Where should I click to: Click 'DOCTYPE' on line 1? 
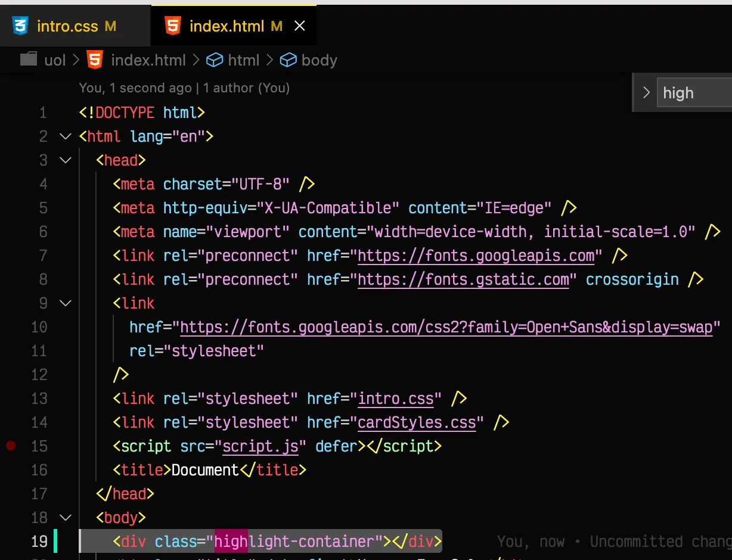tap(125, 113)
